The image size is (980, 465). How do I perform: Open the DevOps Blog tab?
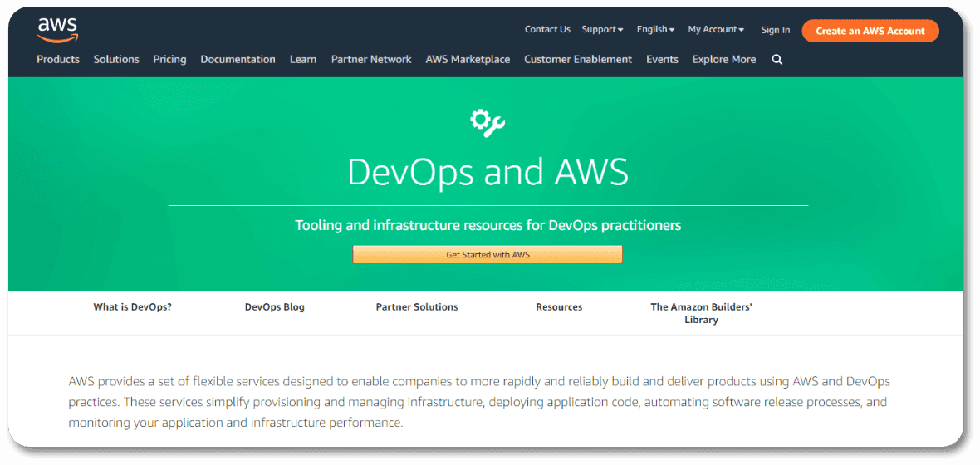click(x=274, y=307)
